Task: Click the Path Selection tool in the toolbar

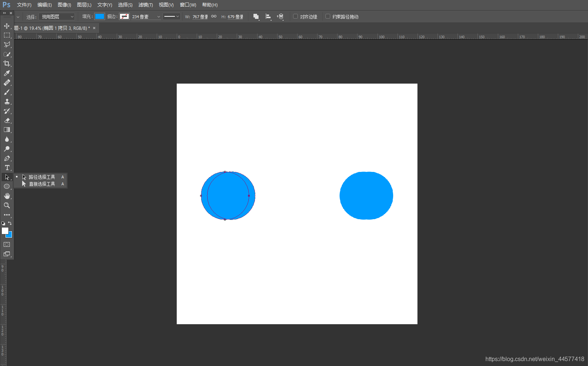Action: (7, 177)
